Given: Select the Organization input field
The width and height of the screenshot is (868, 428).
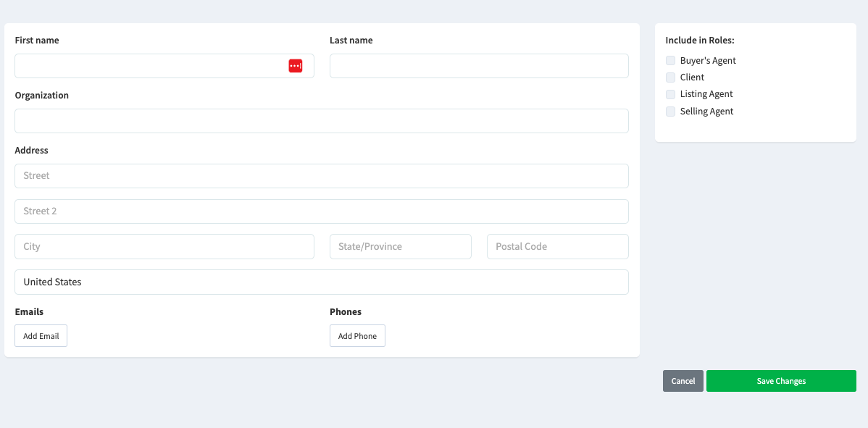Looking at the screenshot, I should [x=322, y=120].
